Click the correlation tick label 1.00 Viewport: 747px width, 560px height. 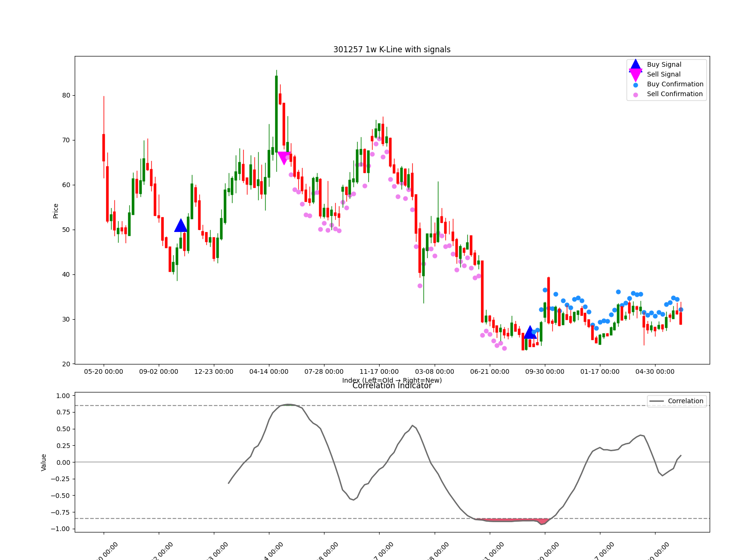click(x=63, y=396)
